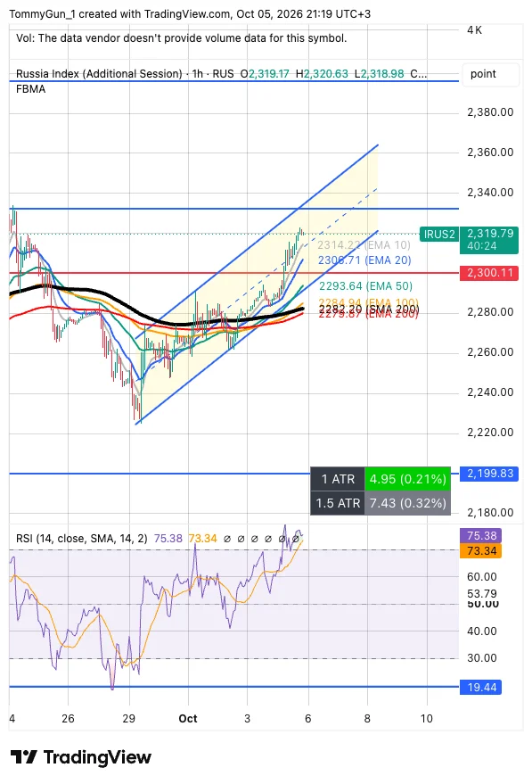Click the TradingView logo at bottom
This screenshot has width=532, height=784.
pos(81,757)
